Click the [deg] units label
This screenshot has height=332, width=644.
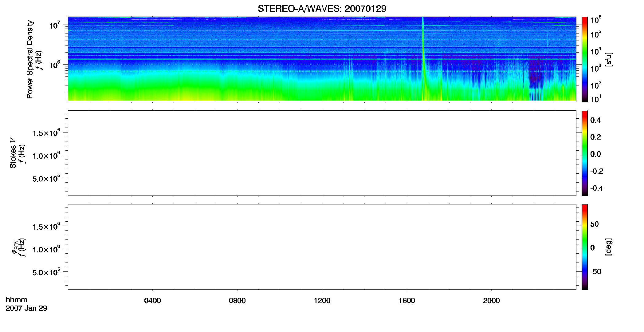[608, 247]
